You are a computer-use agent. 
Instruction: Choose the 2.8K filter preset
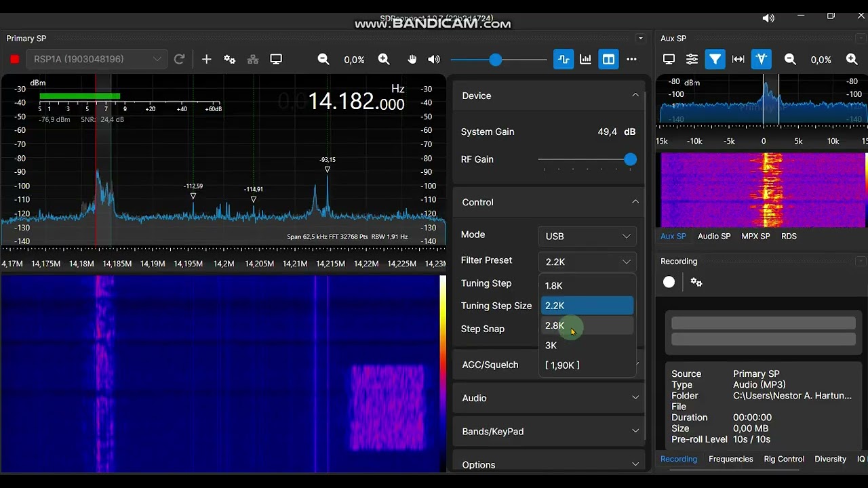coord(587,325)
